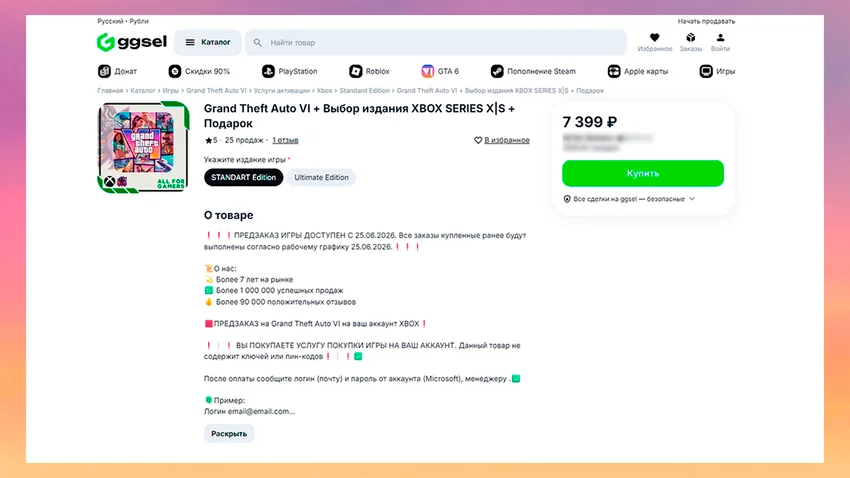Click the heart icon beside В избранное
The width and height of the screenshot is (850, 478).
[478, 140]
